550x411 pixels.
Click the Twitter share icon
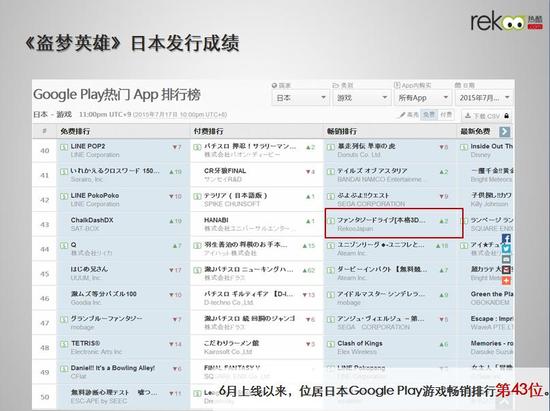click(506, 249)
